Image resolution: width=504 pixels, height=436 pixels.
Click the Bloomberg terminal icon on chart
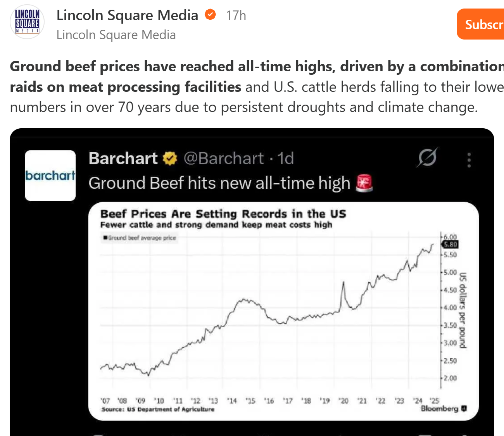[464, 408]
